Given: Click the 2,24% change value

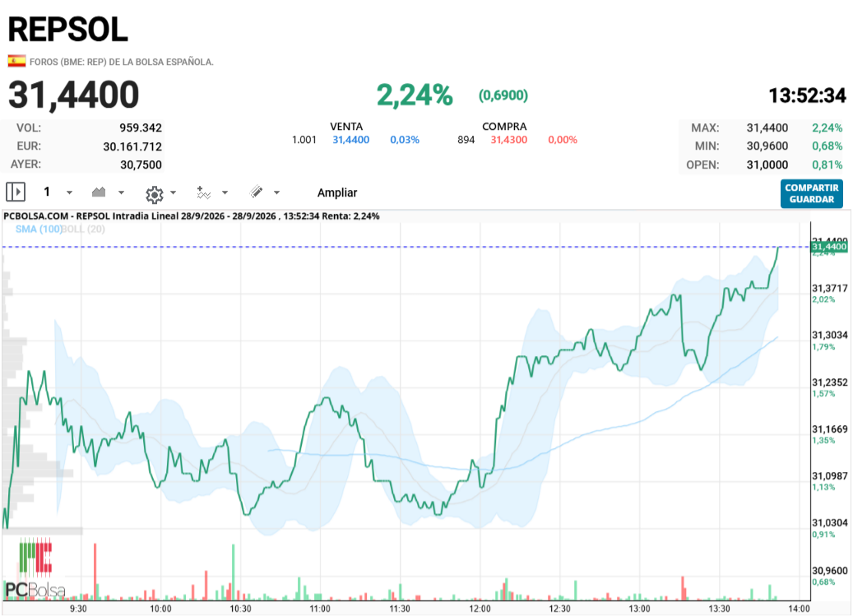Looking at the screenshot, I should [415, 95].
